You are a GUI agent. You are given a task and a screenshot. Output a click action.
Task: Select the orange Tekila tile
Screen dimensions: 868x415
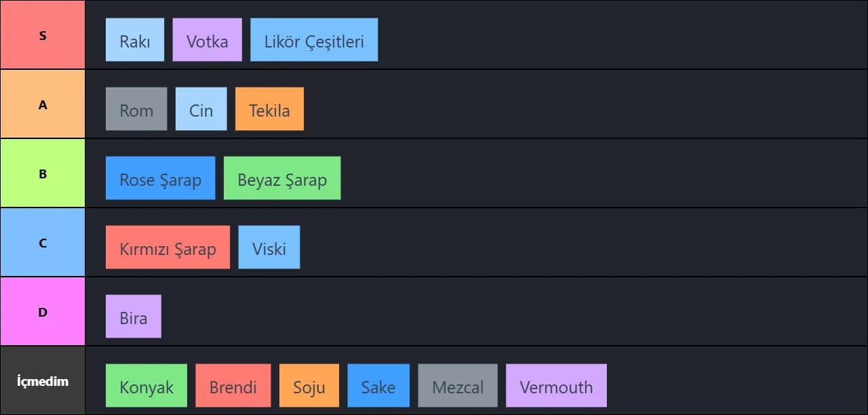coord(269,109)
